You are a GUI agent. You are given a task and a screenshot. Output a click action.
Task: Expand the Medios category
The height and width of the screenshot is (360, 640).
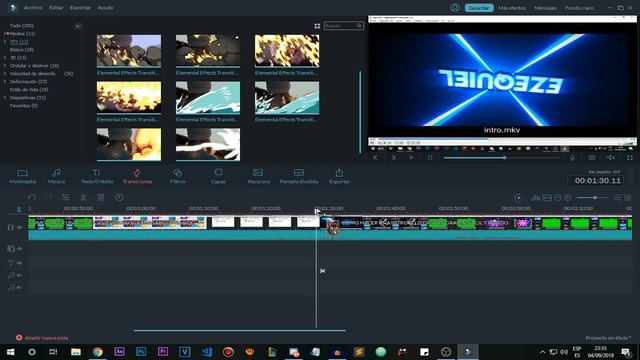(6, 33)
